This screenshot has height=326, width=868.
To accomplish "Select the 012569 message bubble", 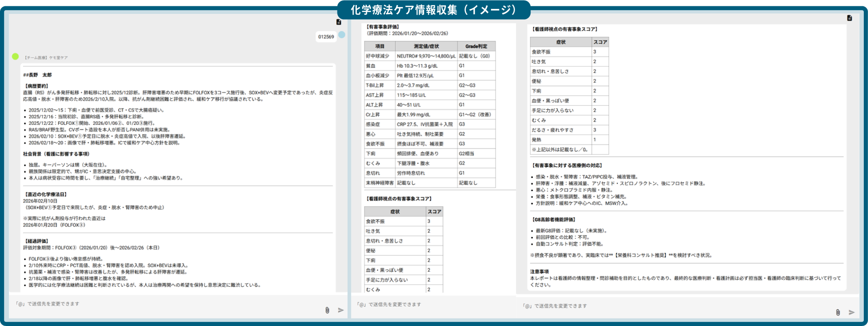I will [x=326, y=37].
